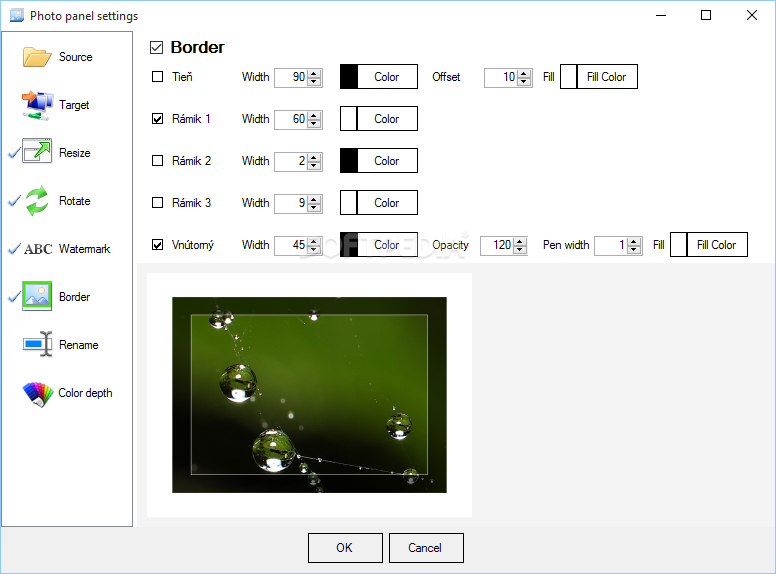This screenshot has height=574, width=776.
Task: Choose the Tieň Color button
Action: pos(387,77)
